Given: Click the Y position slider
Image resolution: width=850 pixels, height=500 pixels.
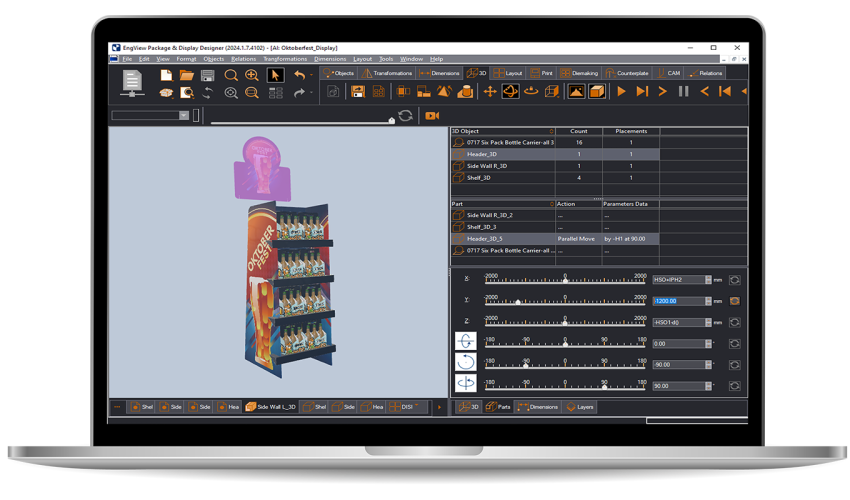Looking at the screenshot, I should pyautogui.click(x=565, y=299).
